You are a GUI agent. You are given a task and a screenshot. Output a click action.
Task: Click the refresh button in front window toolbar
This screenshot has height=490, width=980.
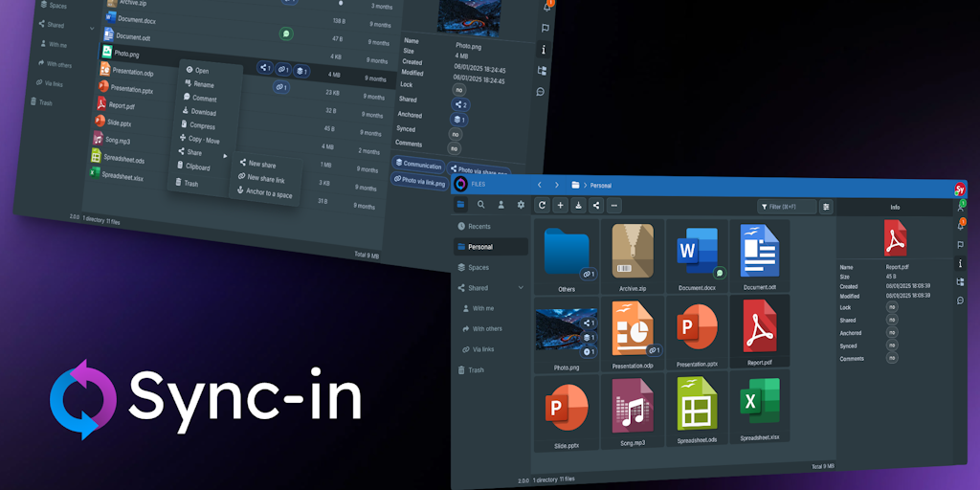[542, 205]
